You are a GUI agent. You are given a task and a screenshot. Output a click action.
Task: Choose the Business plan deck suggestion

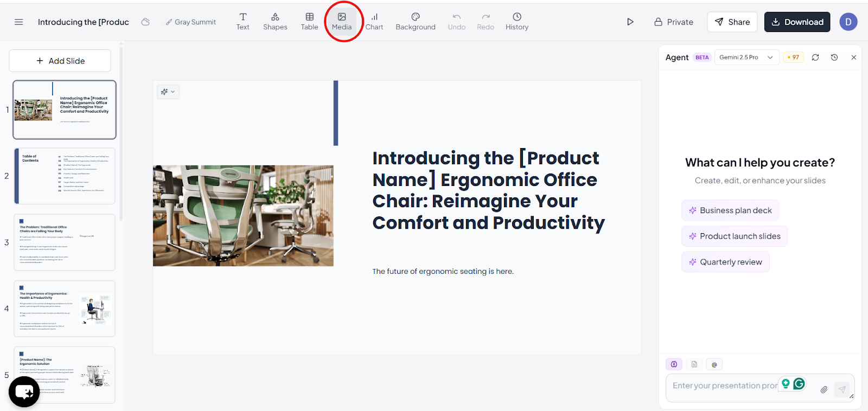click(730, 210)
